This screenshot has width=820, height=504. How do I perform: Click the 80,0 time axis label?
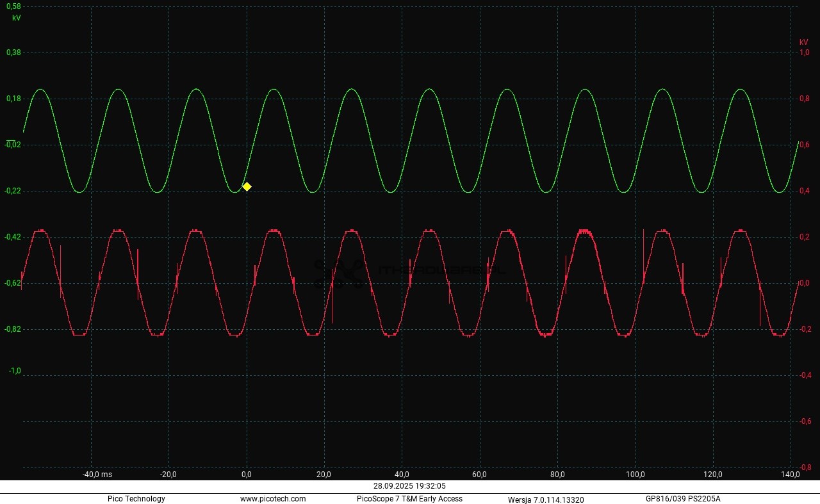(557, 475)
